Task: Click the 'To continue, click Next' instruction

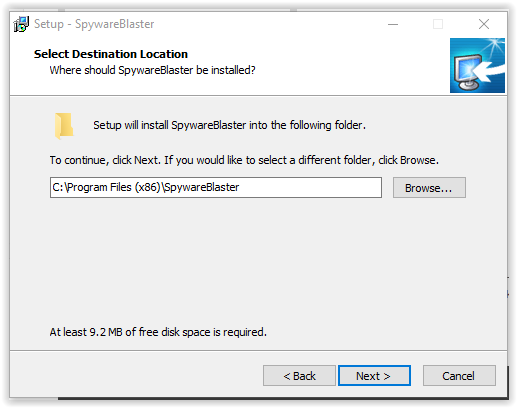Action: [244, 160]
